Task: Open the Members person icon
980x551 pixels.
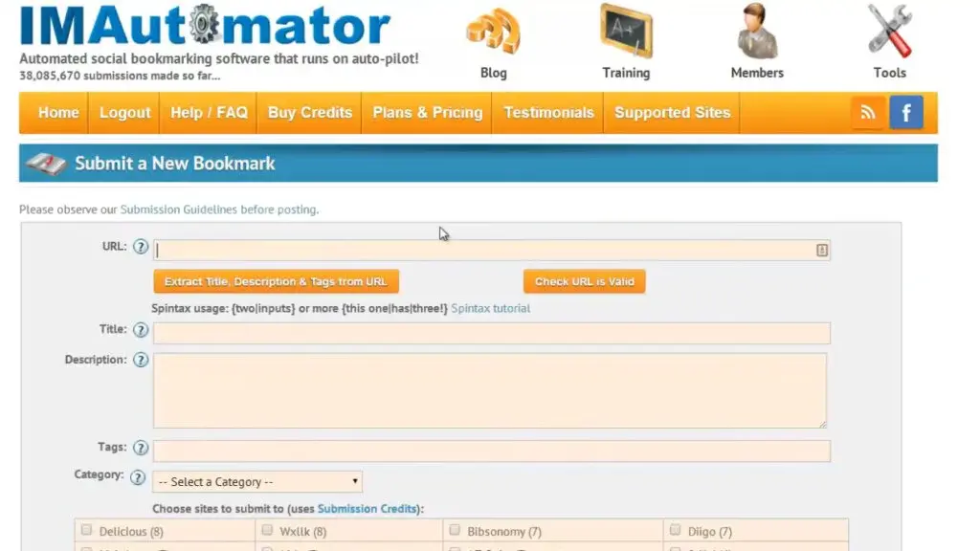Action: 757,32
